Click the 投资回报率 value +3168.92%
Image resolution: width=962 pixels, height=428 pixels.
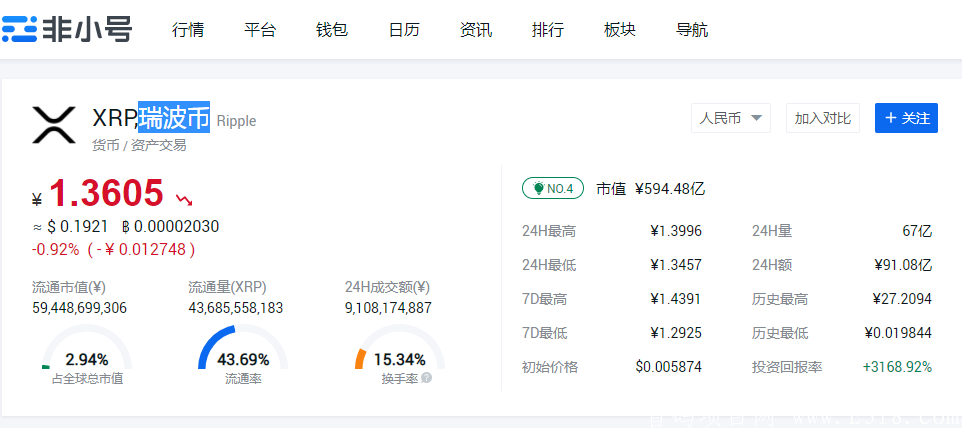[897, 367]
